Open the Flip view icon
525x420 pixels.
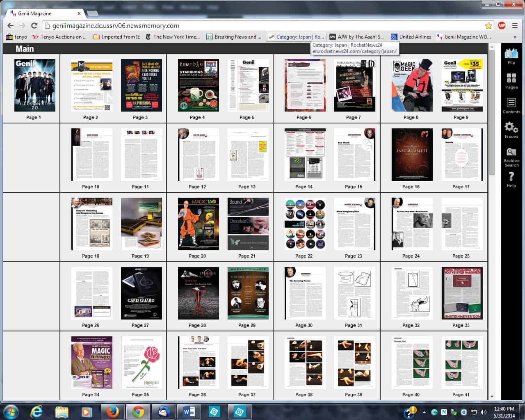coord(511,56)
